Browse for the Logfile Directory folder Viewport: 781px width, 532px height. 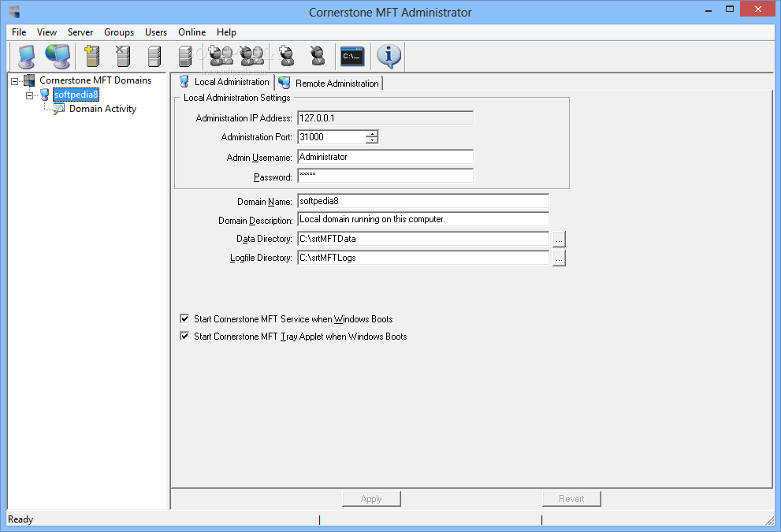tap(559, 258)
